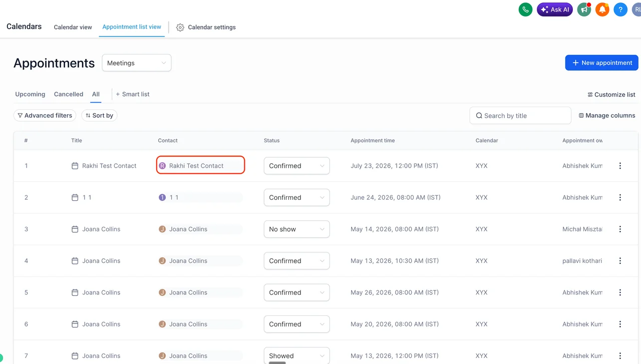Image resolution: width=641 pixels, height=364 pixels.
Task: Click the Contact column header
Action: point(168,141)
